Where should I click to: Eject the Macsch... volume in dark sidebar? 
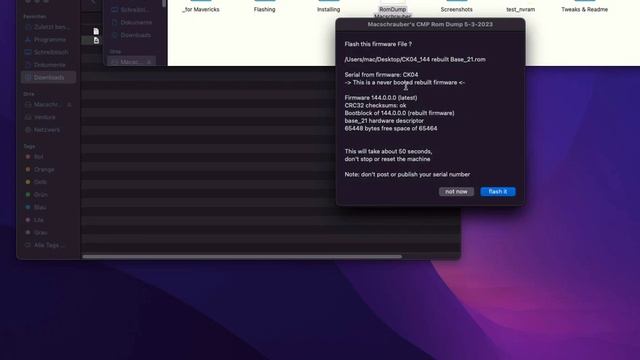pos(69,104)
